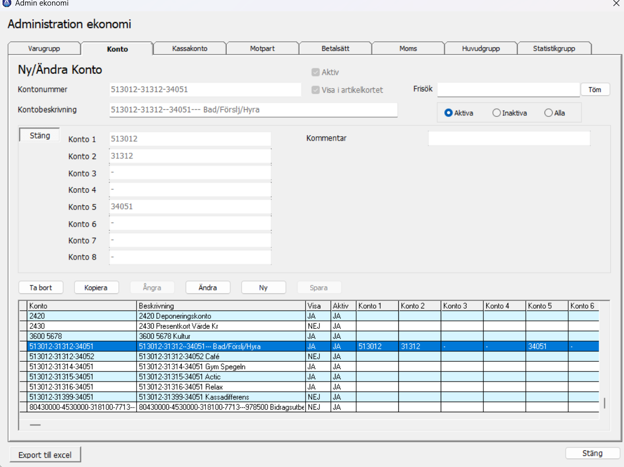Open the Motpart tab
Screen dimensions: 624x467
(x=262, y=49)
